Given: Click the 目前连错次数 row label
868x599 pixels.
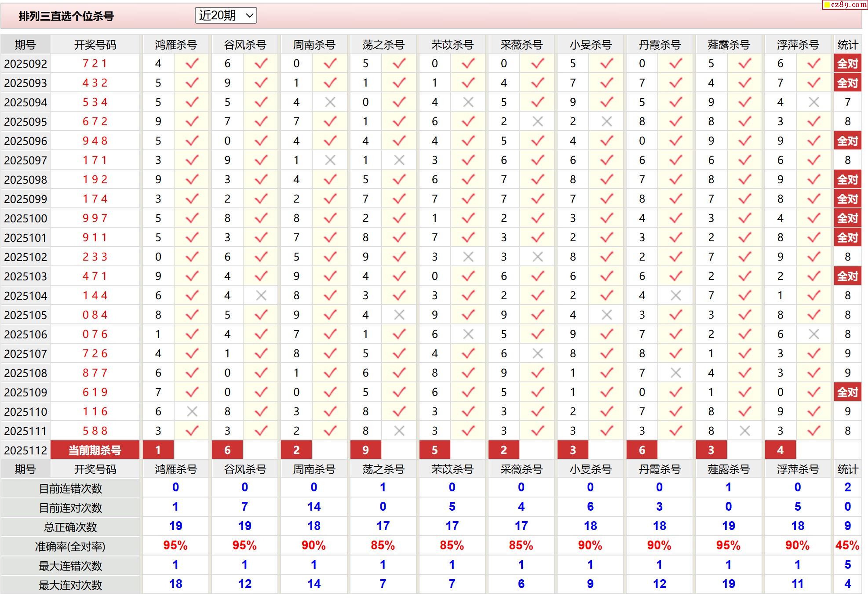Looking at the screenshot, I should (70, 489).
